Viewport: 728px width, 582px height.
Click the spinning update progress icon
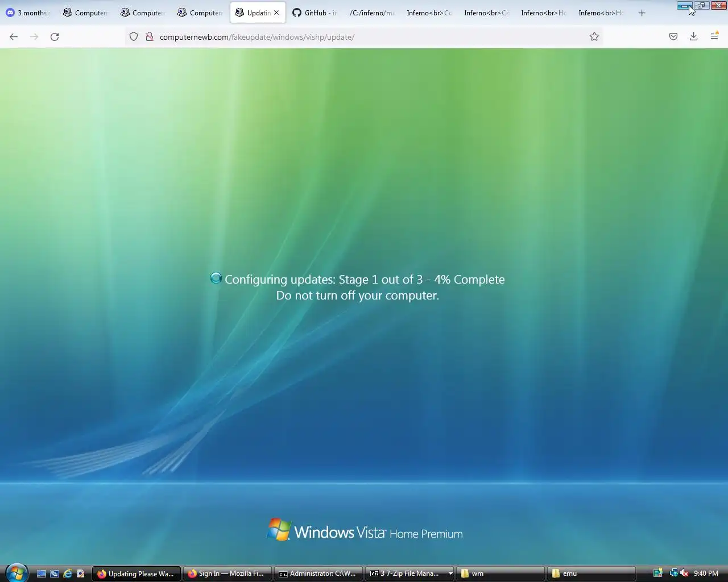coord(216,278)
